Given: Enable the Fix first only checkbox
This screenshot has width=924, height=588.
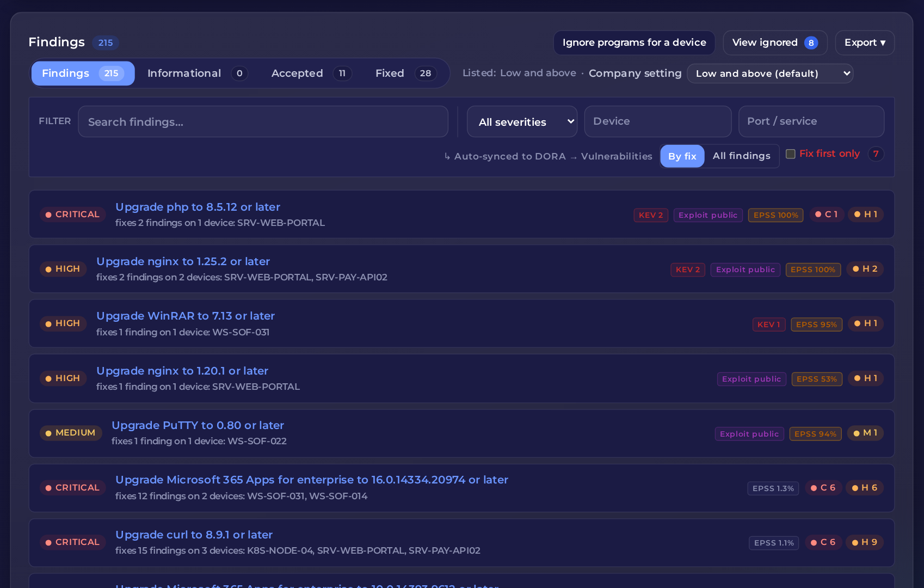Looking at the screenshot, I should click(x=791, y=154).
